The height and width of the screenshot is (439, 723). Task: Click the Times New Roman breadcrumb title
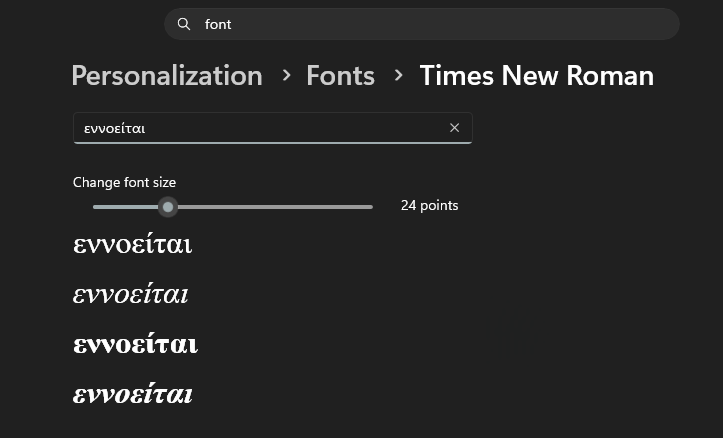tap(537, 76)
